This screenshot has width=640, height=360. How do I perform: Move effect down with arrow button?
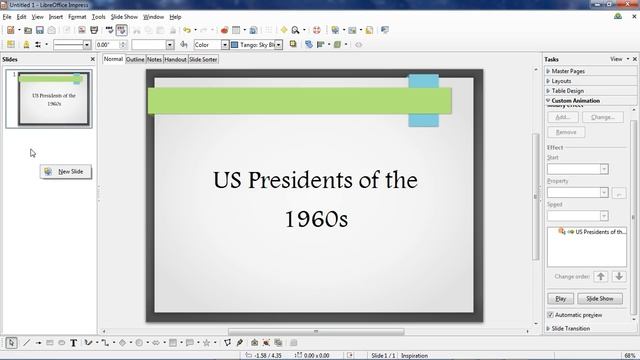pyautogui.click(x=619, y=276)
